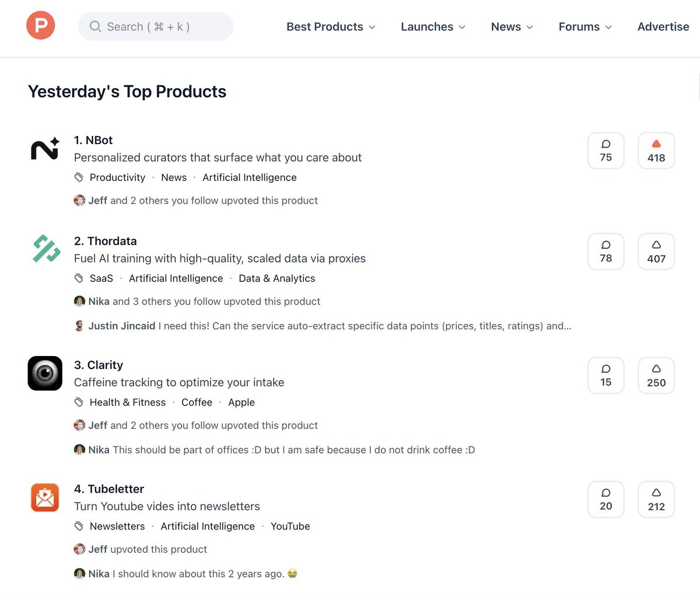Click Tubeletter tagline about Youtube newsletters
The height and width of the screenshot is (596, 700).
coord(167,506)
